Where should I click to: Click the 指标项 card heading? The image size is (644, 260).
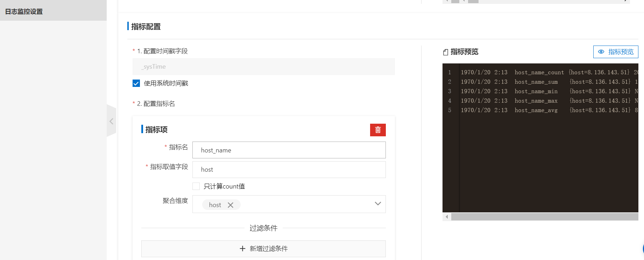[156, 130]
